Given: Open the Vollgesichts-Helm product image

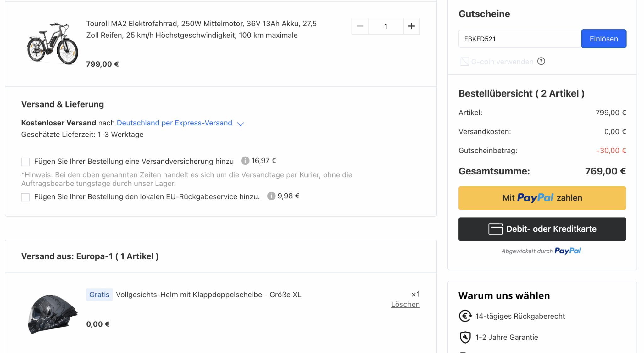Looking at the screenshot, I should tap(52, 313).
